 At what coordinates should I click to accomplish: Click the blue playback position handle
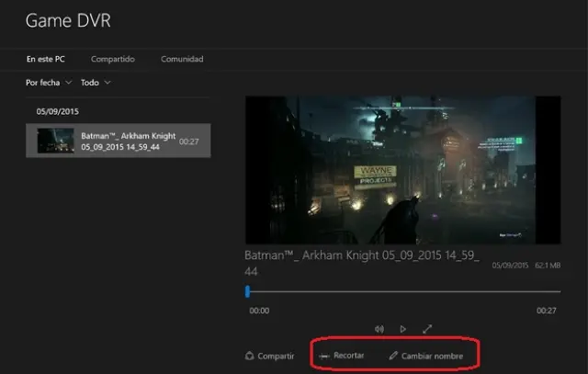[x=247, y=291]
